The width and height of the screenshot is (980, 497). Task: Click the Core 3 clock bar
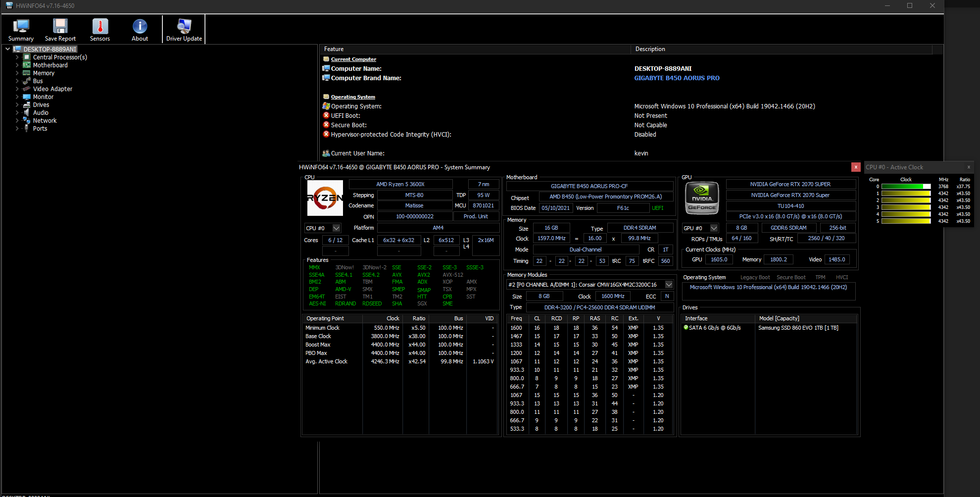point(906,207)
